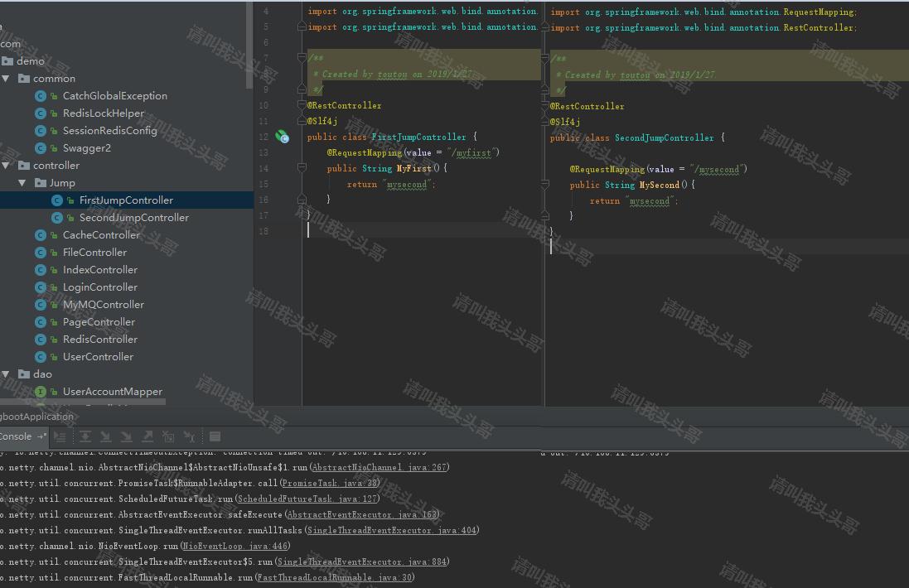Image resolution: width=909 pixels, height=588 pixels.
Task: Click @RestController annotation in left editor
Action: pos(345,105)
